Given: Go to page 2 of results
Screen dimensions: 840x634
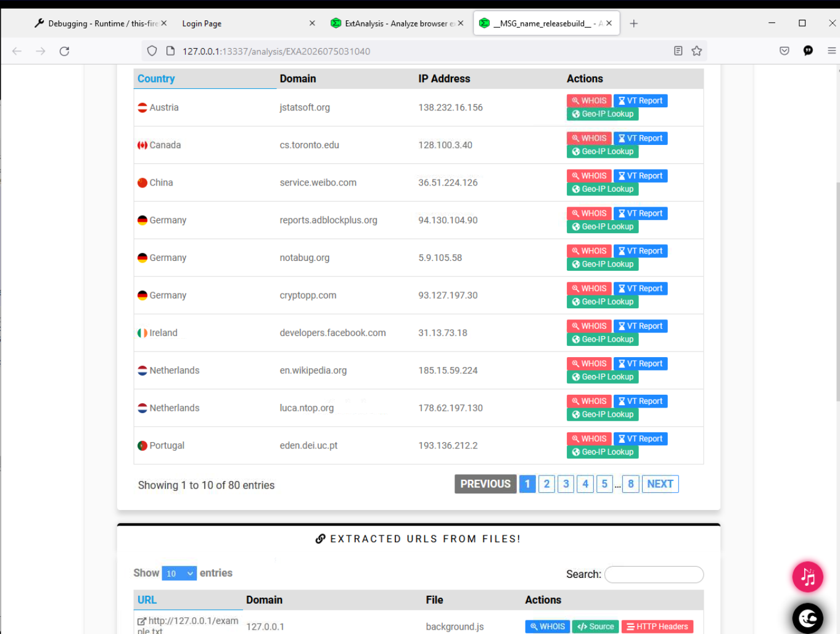Looking at the screenshot, I should click(x=546, y=484).
